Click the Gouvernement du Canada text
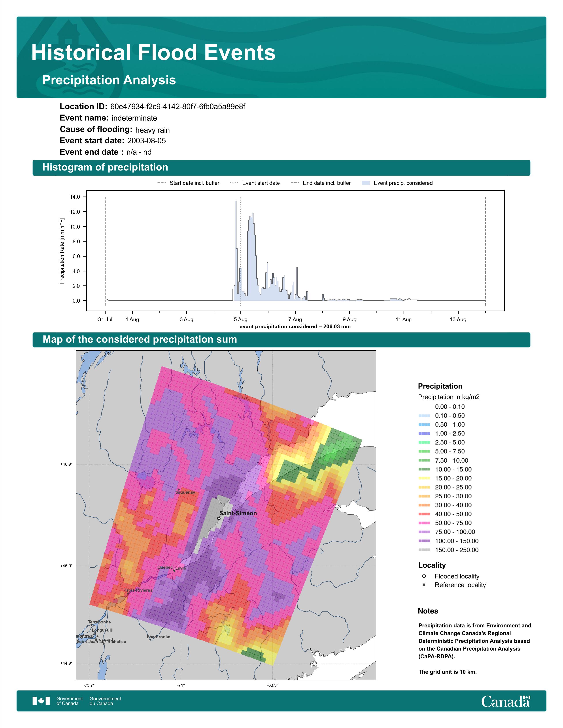Screen dimensions: 563x728 point(105,701)
